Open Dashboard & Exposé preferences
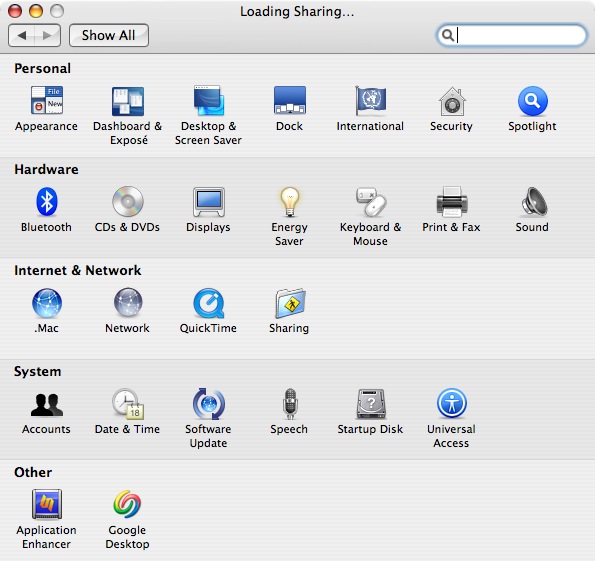This screenshot has height=561, width=595. pos(128,101)
